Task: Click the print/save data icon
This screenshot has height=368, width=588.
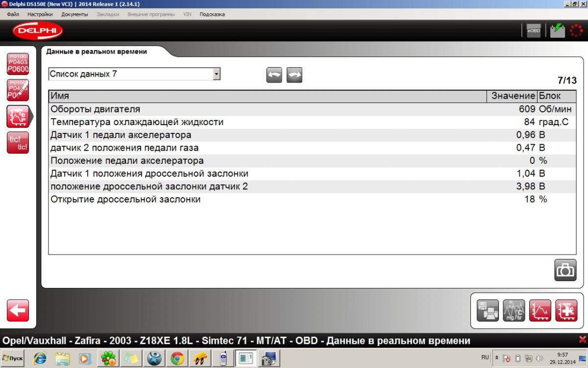Action: pyautogui.click(x=488, y=311)
